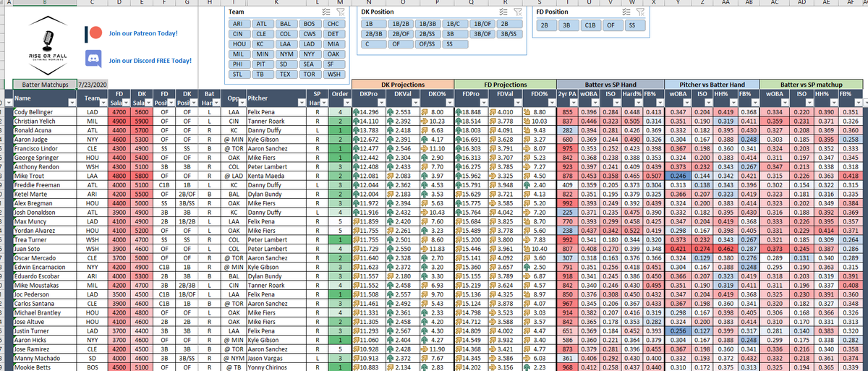Click the Cody Bellinger name cell

coord(44,112)
